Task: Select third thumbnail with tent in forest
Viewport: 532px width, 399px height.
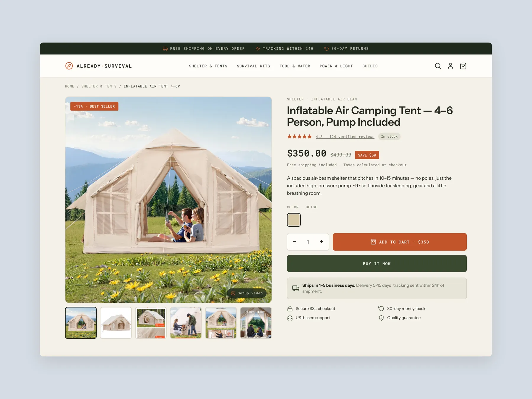Action: pos(151,323)
